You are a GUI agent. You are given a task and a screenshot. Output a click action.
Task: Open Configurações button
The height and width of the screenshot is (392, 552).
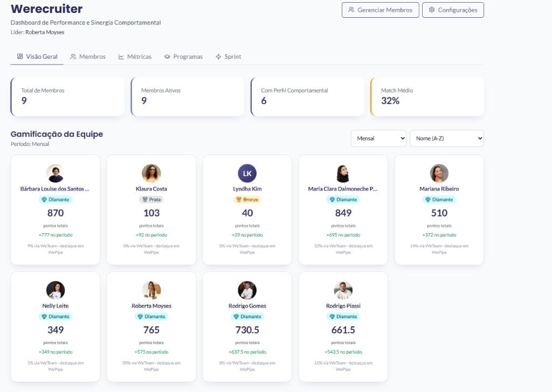(x=453, y=10)
